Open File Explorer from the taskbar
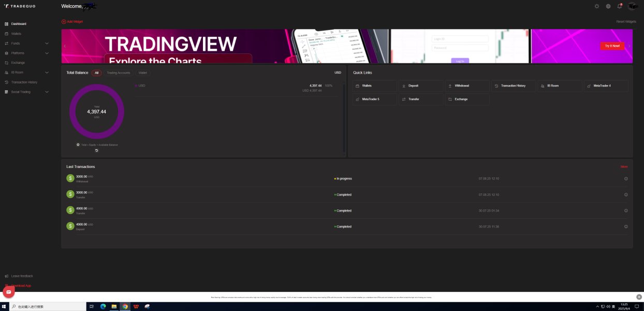This screenshot has height=311, width=644. click(114, 306)
